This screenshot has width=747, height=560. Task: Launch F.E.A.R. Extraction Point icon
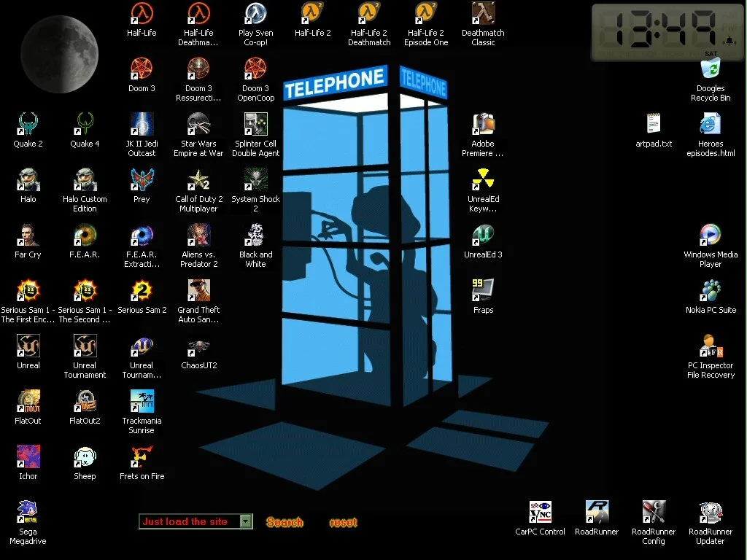click(142, 236)
